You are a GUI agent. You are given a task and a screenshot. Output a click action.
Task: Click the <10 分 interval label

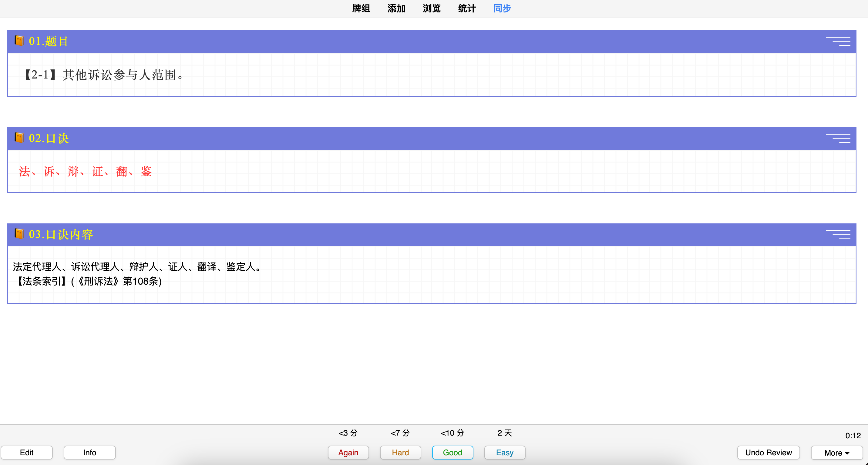click(452, 433)
